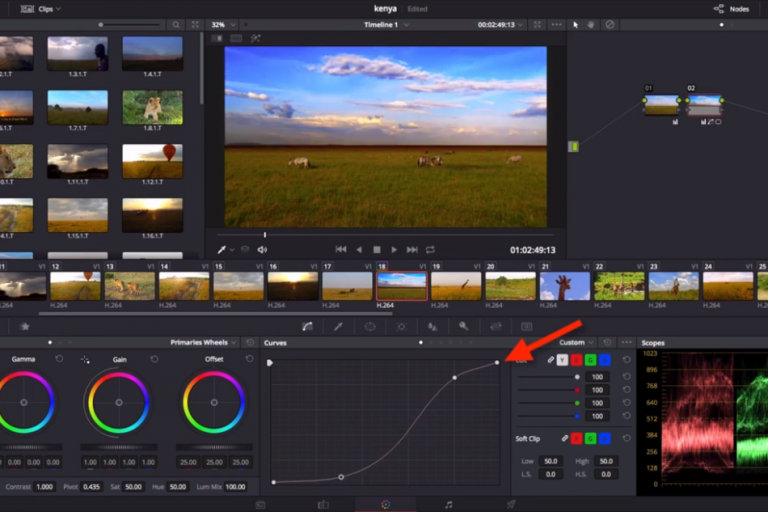This screenshot has width=768, height=512.
Task: Play the clip forward
Action: click(x=394, y=250)
